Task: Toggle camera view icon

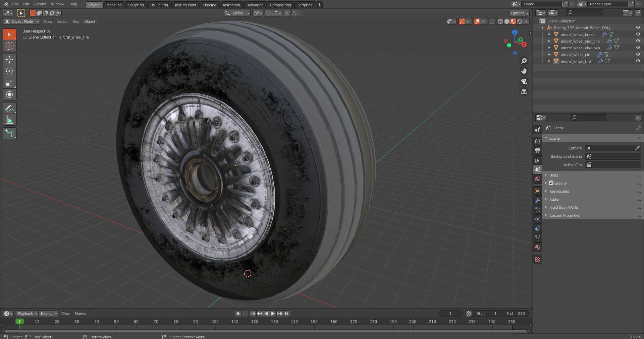Action: (x=524, y=81)
